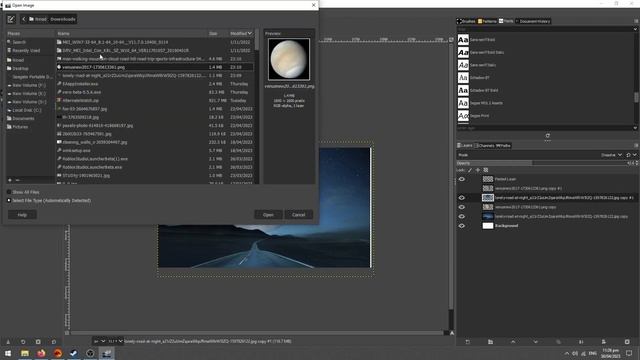
Task: Toggle the lock pixels brush icon
Action: coord(470,170)
